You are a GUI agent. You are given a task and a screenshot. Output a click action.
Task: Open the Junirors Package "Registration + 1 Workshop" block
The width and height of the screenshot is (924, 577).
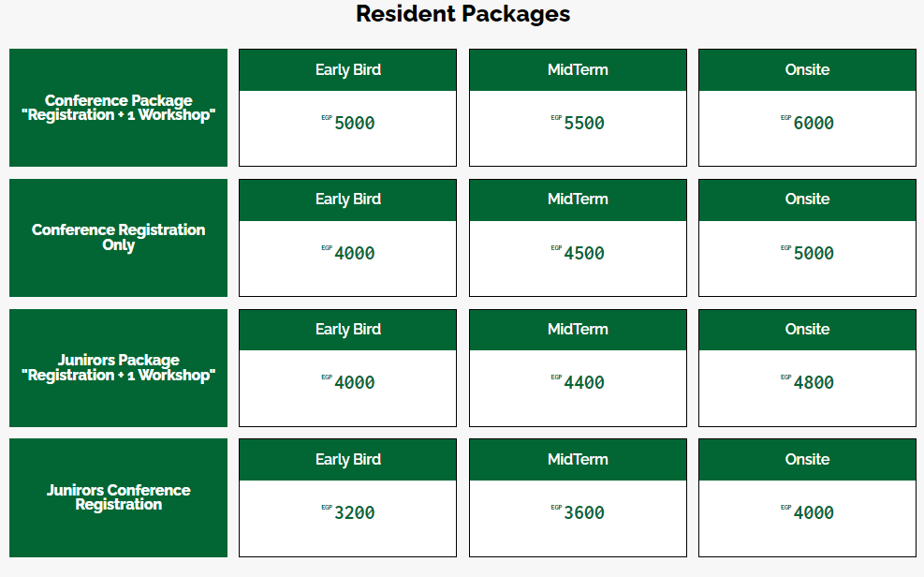point(118,368)
